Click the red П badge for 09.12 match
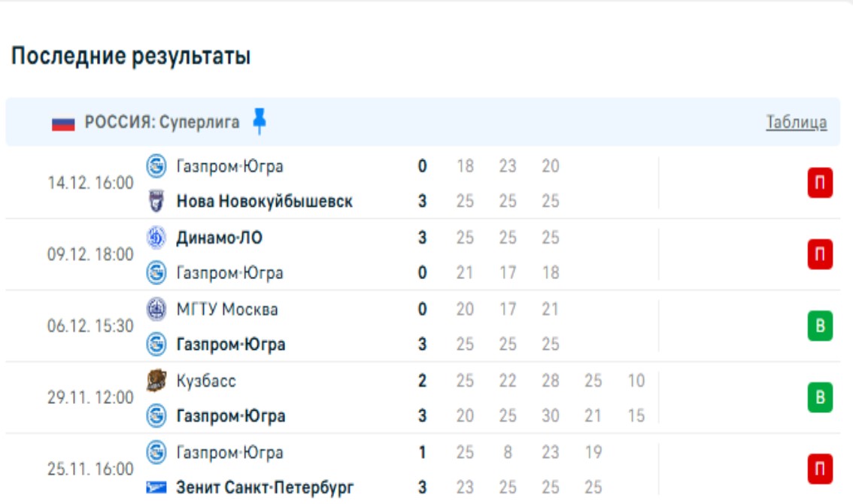Image resolution: width=853 pixels, height=504 pixels. (820, 255)
